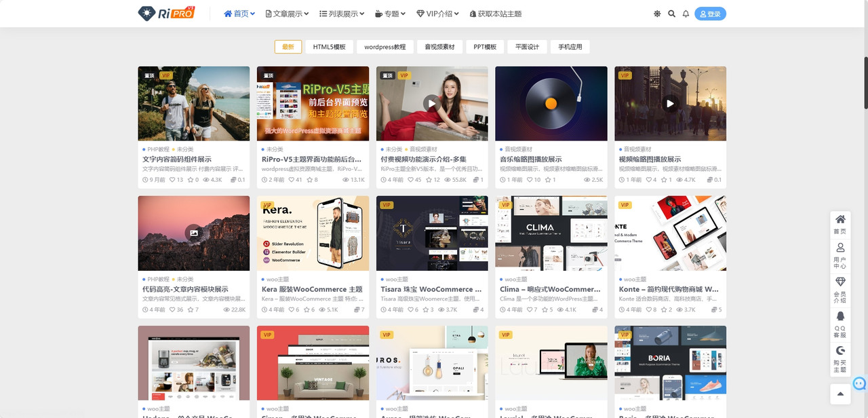The height and width of the screenshot is (418, 868).
Task: Click 音视频素材 category on 音乐缩略图播放展示 card
Action: pos(519,149)
